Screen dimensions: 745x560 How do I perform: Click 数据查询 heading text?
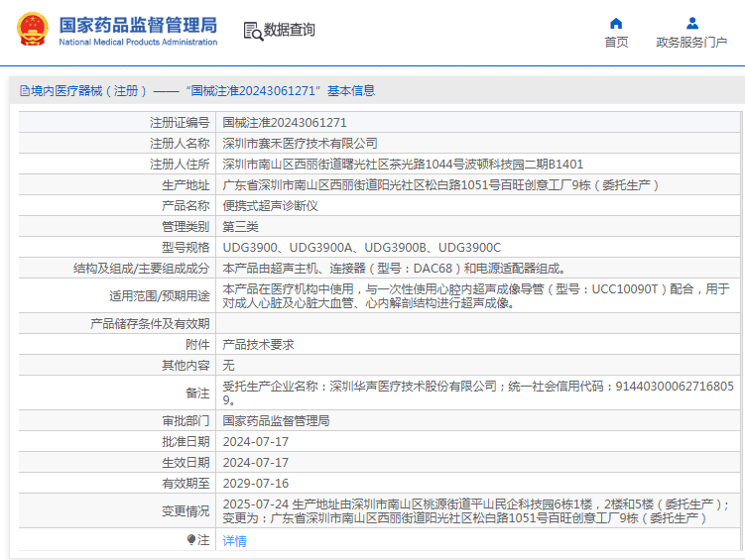pyautogui.click(x=290, y=30)
